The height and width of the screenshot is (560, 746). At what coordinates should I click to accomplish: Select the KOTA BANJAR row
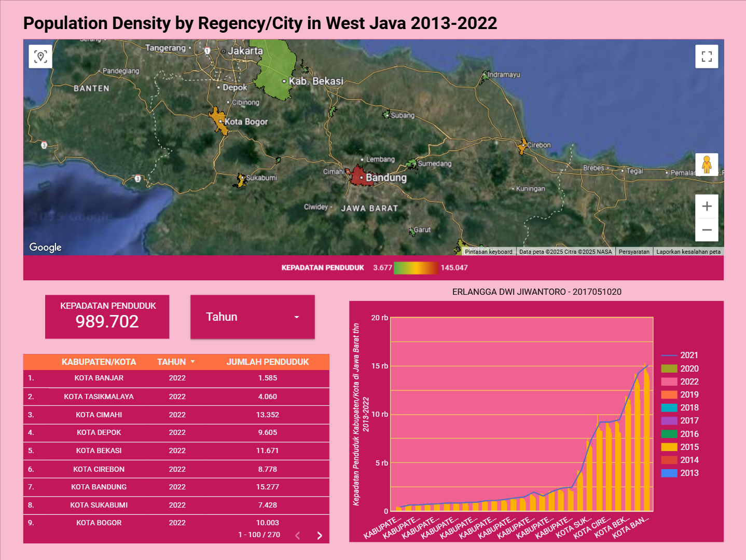(x=176, y=378)
